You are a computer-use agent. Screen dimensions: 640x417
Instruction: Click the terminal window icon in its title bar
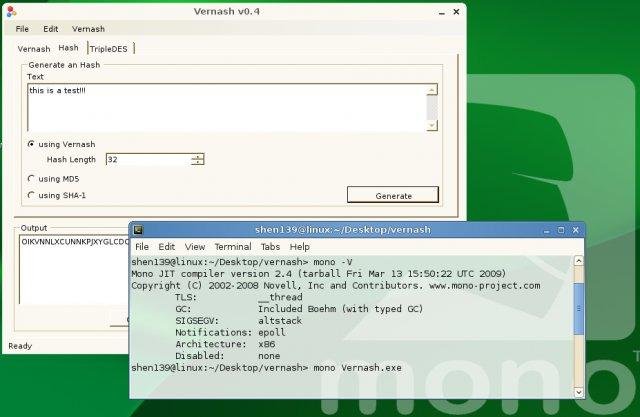138,230
